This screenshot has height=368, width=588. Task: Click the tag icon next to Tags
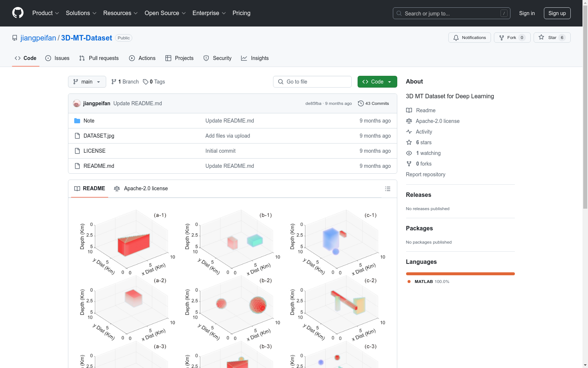[x=146, y=82]
